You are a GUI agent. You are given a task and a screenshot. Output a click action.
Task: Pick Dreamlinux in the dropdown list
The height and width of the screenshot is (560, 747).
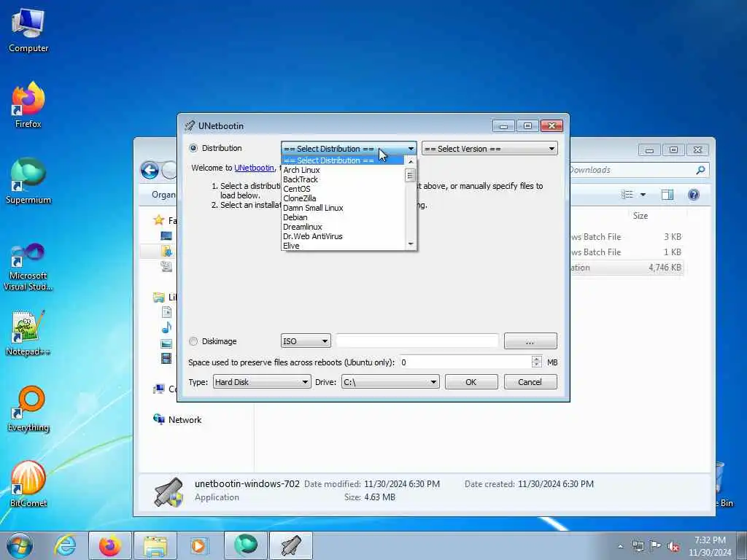click(x=343, y=227)
